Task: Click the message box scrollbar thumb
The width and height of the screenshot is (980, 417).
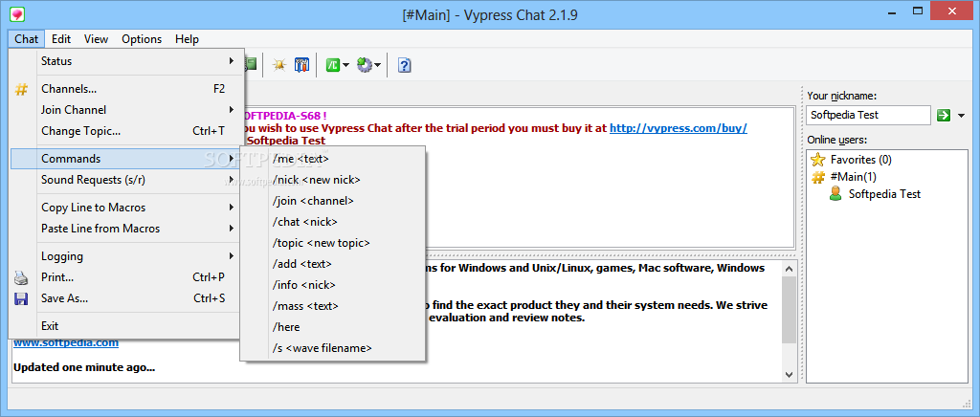Action: point(790,310)
